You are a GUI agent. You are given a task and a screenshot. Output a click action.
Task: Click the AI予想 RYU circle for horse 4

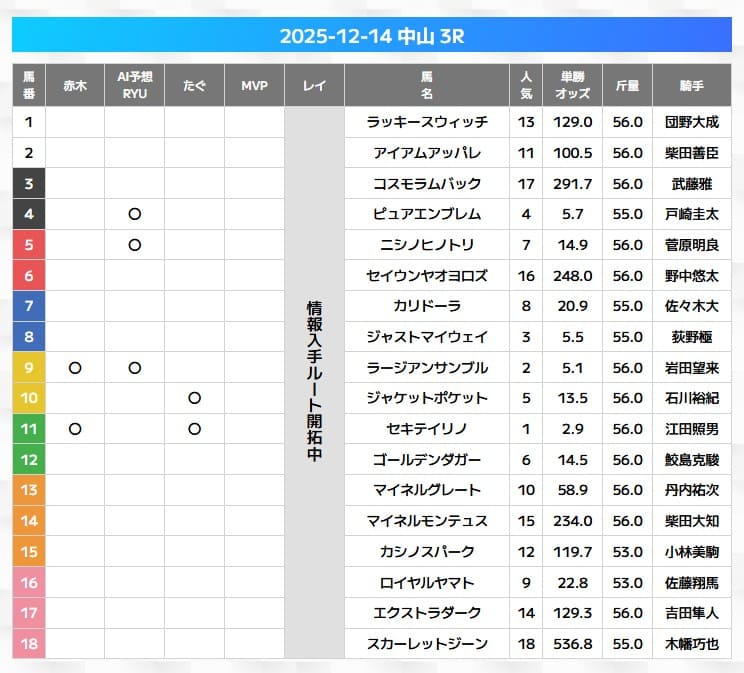pyautogui.click(x=134, y=214)
